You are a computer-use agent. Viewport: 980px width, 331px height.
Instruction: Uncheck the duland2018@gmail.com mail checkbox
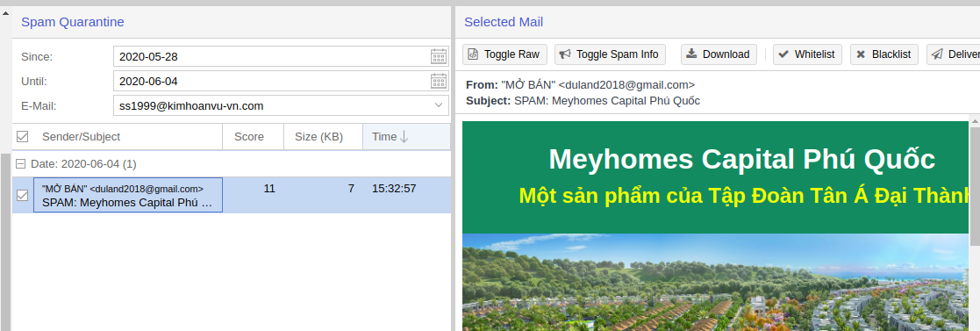tap(23, 195)
